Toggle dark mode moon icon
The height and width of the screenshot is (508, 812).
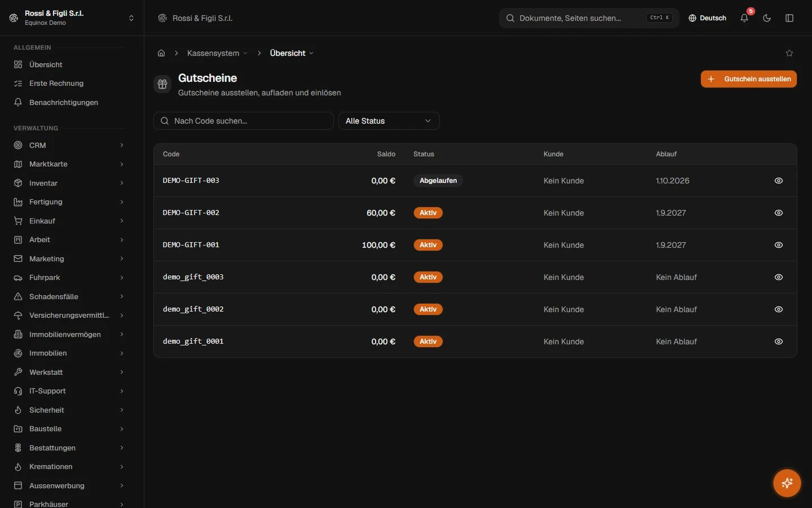click(x=767, y=18)
